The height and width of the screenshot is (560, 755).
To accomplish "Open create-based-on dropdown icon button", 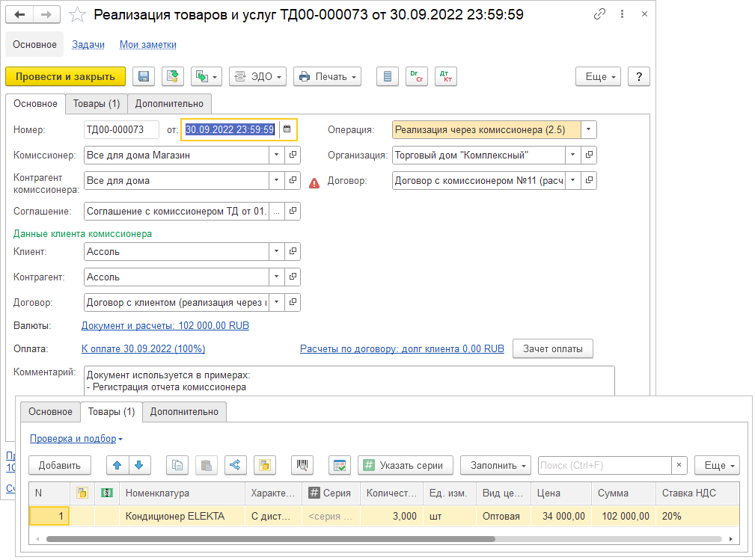I will [207, 76].
